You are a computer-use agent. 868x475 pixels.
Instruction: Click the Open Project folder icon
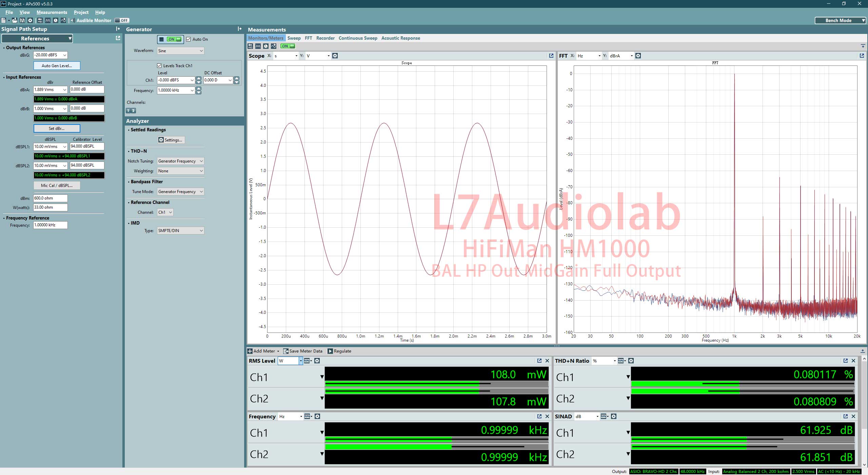point(15,20)
